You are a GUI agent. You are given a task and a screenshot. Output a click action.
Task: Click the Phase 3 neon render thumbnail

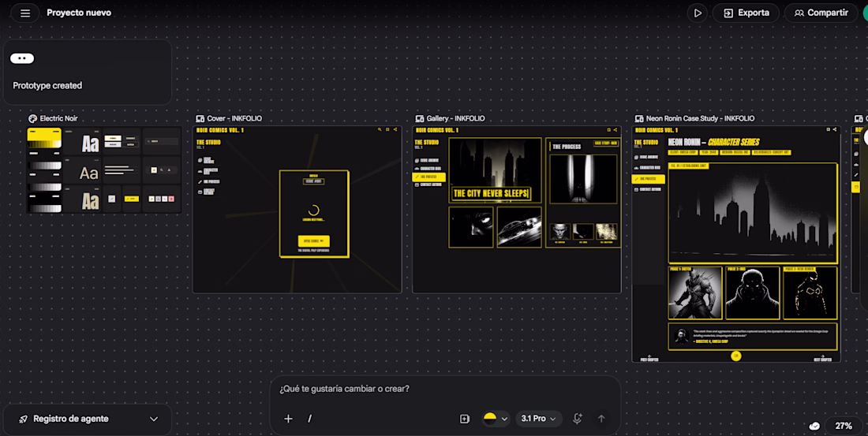coord(810,293)
